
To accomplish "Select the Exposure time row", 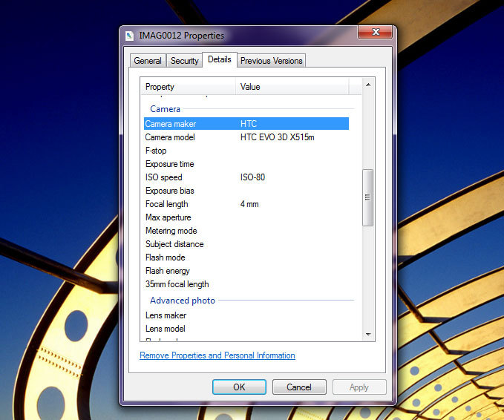I will click(x=246, y=164).
